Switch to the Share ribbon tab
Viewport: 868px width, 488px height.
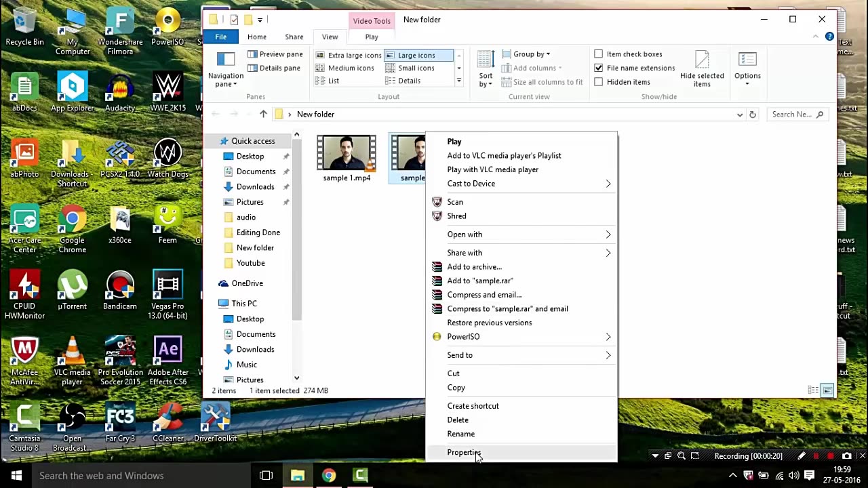[x=294, y=37]
